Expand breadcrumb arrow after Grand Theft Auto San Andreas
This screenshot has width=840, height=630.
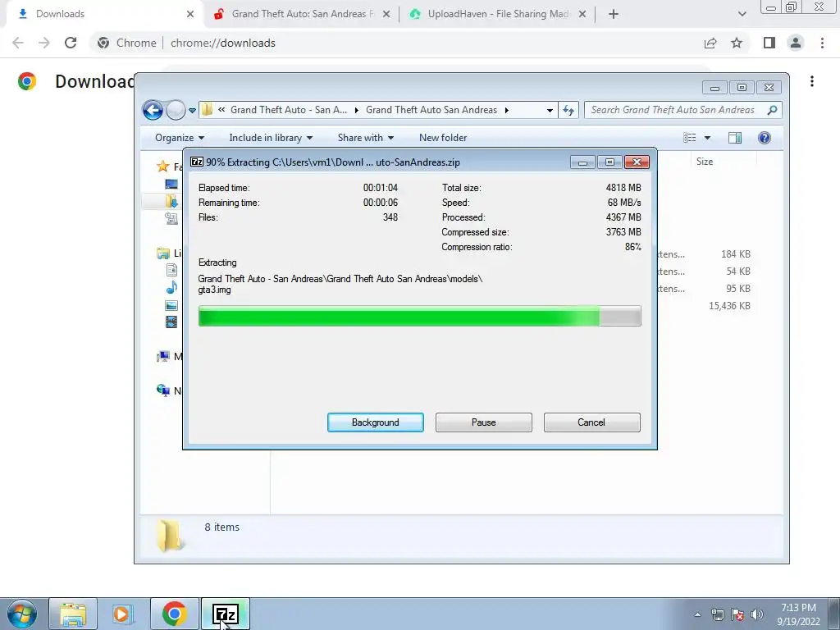pos(506,111)
